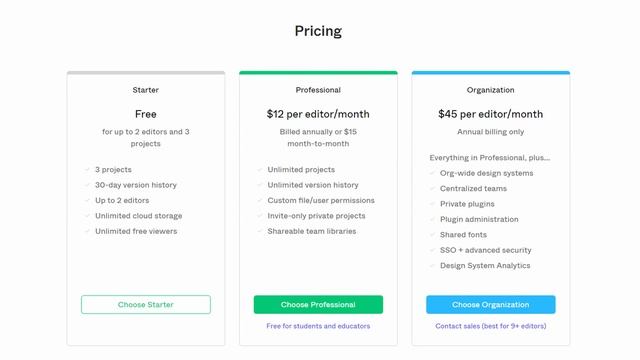640x360 pixels.
Task: Click the Choose Organization button
Action: [491, 304]
